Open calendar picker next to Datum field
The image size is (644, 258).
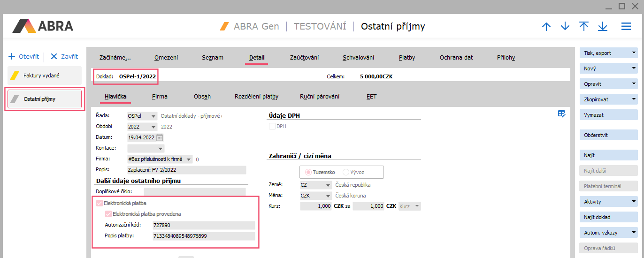(x=160, y=137)
